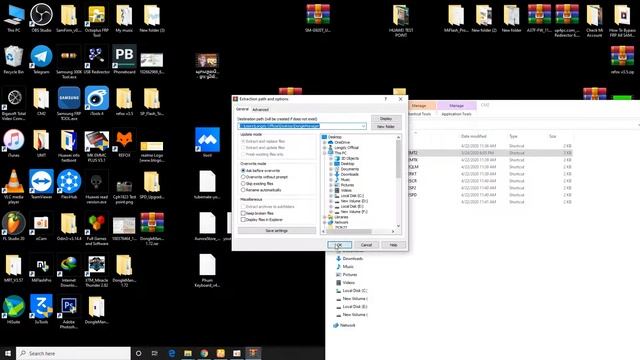Click the iTunes desktop shortcut

click(x=13, y=141)
